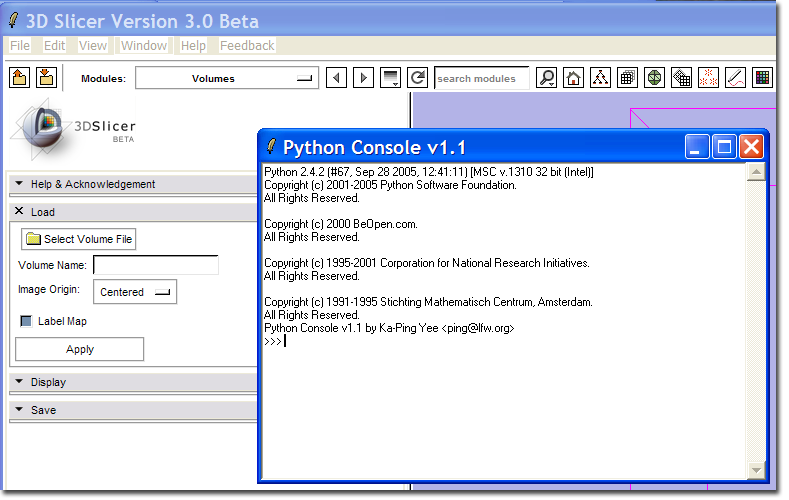The height and width of the screenshot is (500, 789).
Task: Click the globe volumes icon in toolbar
Action: [x=655, y=78]
